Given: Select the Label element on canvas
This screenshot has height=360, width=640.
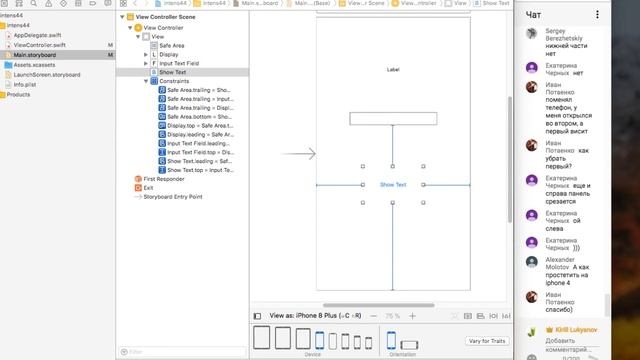Looking at the screenshot, I should pos(393,70).
